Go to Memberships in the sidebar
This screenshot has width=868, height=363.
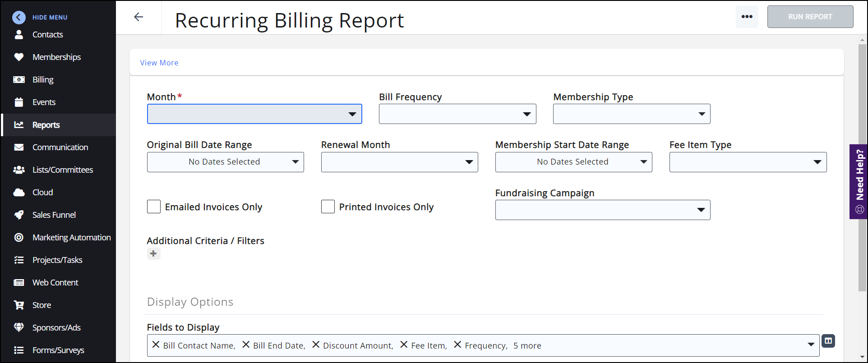[56, 57]
